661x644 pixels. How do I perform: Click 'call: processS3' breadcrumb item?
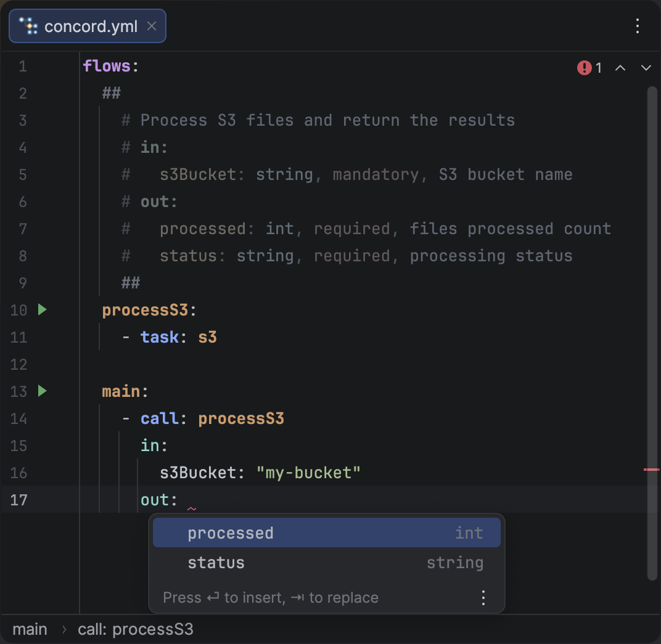135,629
